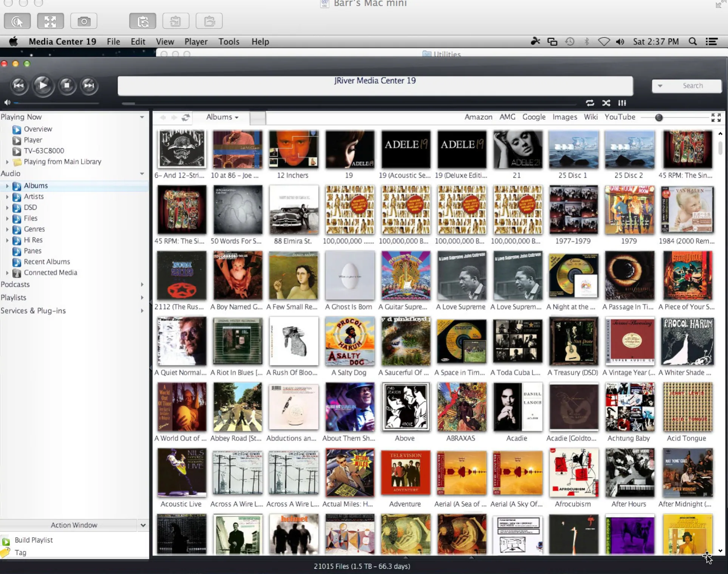Open the View menu in menu bar
The width and height of the screenshot is (728, 574).
pos(164,42)
